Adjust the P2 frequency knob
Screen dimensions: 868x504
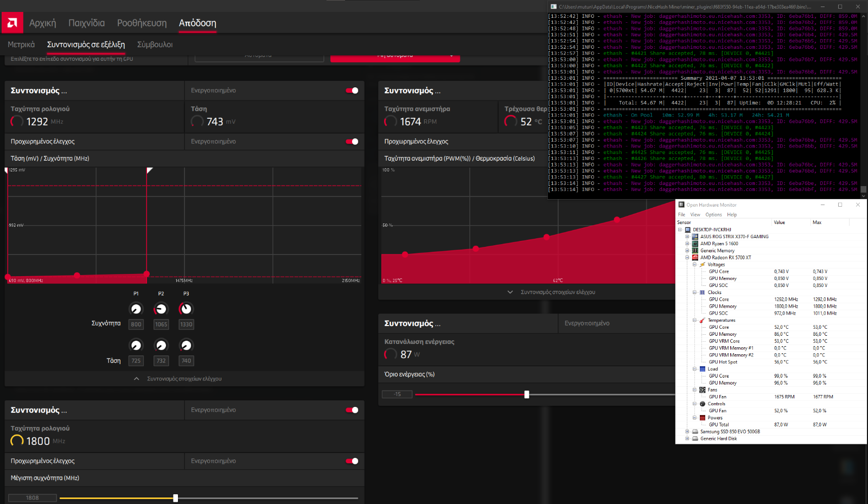click(x=161, y=309)
